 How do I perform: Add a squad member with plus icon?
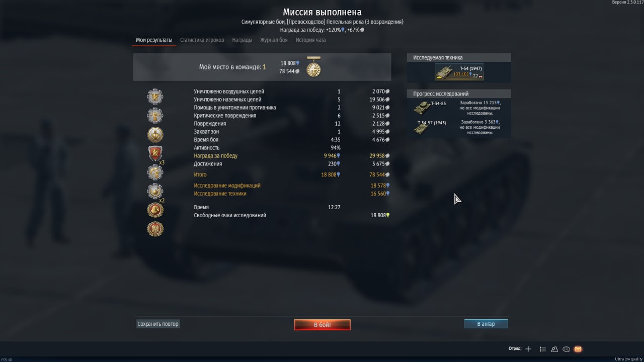coord(528,349)
